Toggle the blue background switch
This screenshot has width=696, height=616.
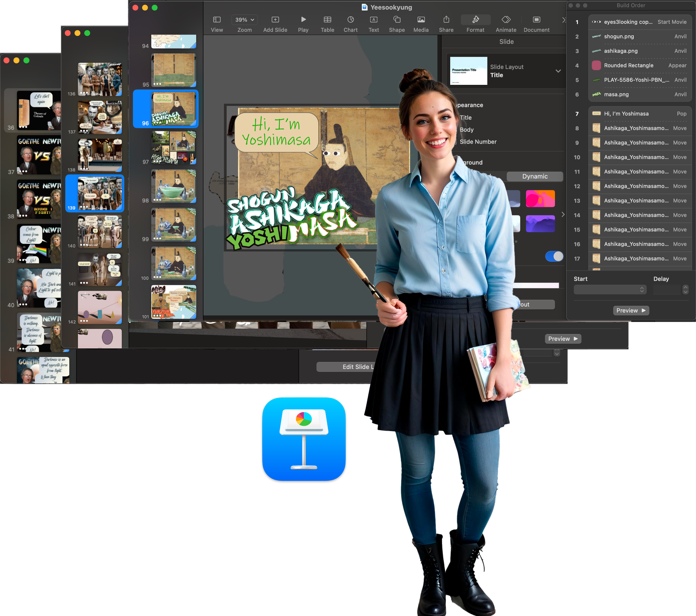click(x=554, y=256)
